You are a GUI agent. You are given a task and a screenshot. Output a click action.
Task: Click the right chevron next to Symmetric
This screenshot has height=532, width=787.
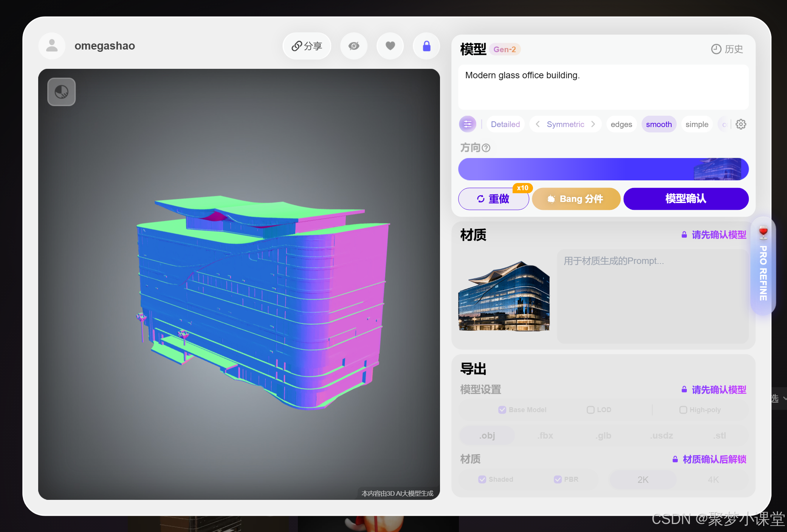tap(593, 124)
